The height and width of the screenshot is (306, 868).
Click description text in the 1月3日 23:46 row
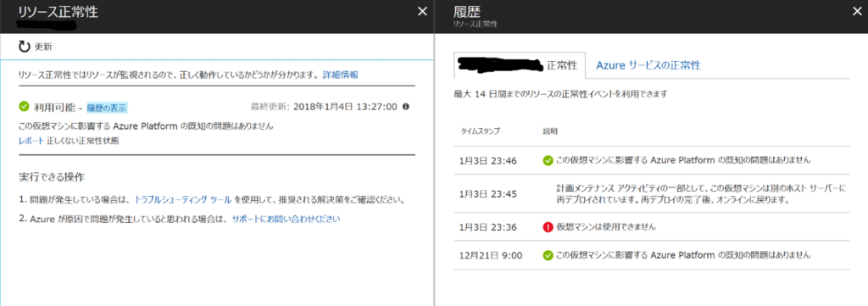click(683, 160)
